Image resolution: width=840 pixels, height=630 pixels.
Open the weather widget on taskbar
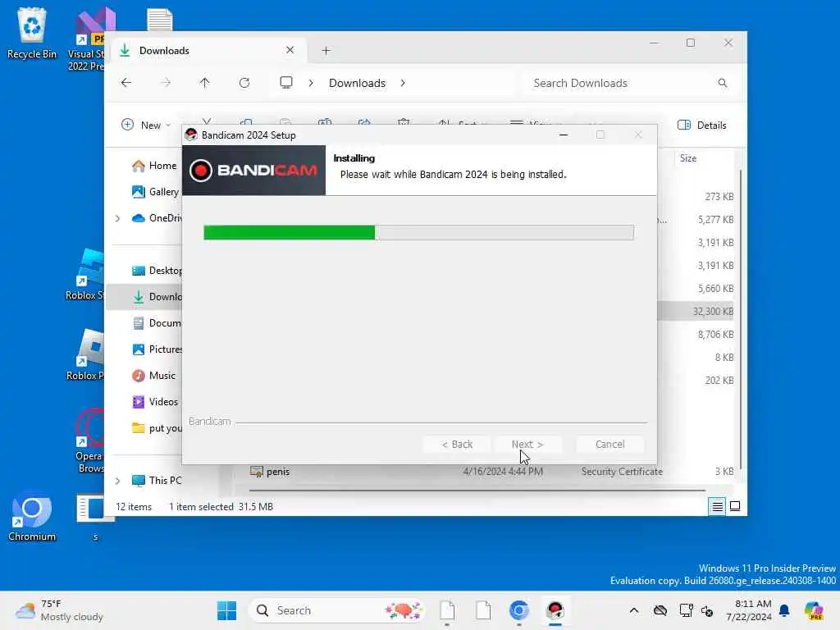(x=59, y=610)
